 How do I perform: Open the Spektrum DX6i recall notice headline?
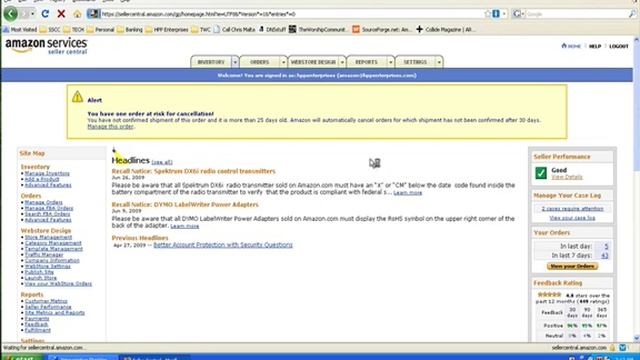[193, 171]
